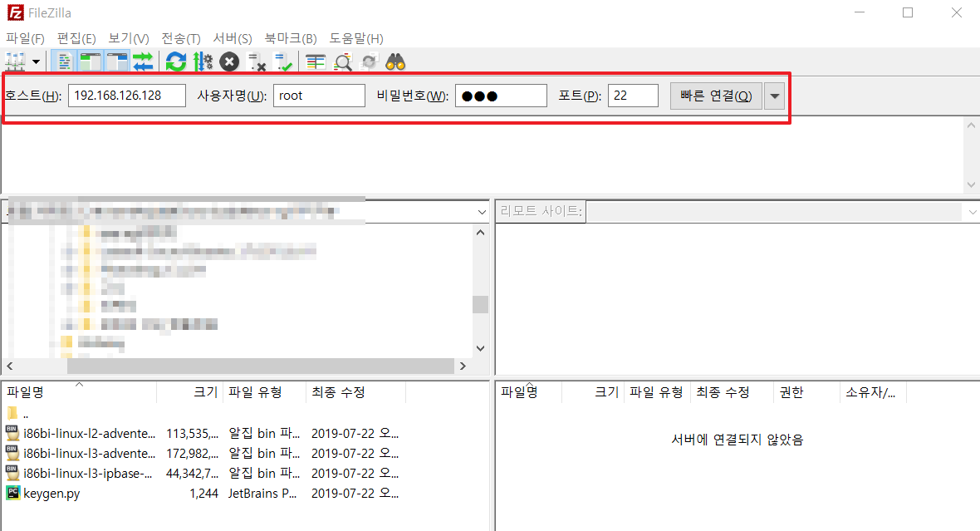The height and width of the screenshot is (531, 980).
Task: Click the FileZilla logo in title bar
Action: pos(15,12)
